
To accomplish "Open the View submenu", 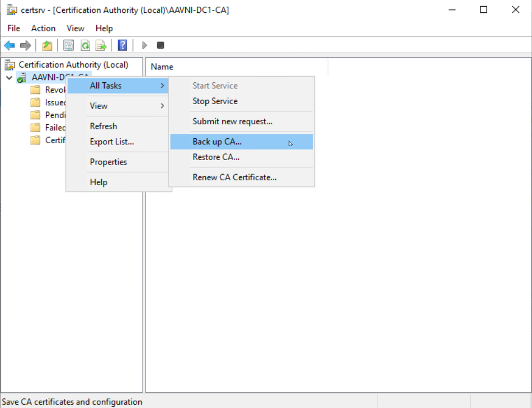I will tap(98, 105).
